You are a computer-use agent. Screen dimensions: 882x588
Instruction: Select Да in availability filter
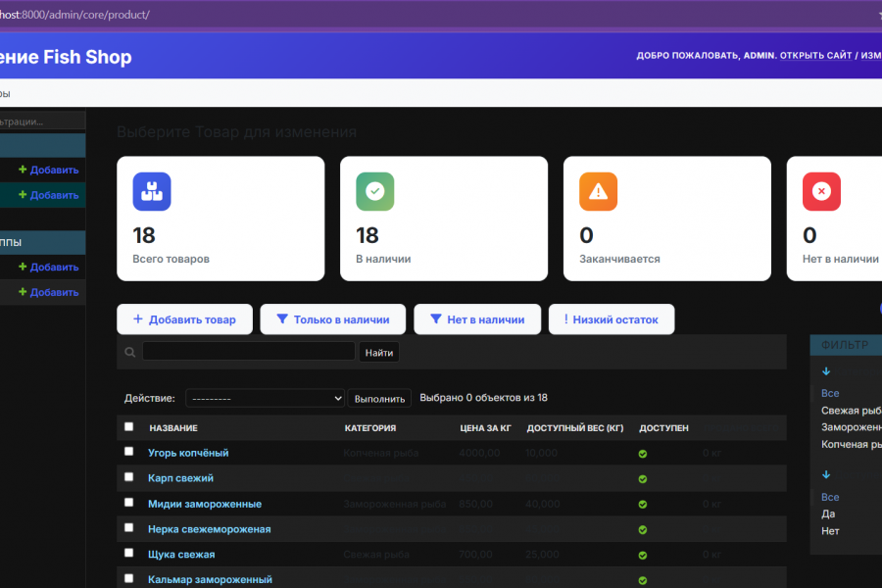[828, 514]
